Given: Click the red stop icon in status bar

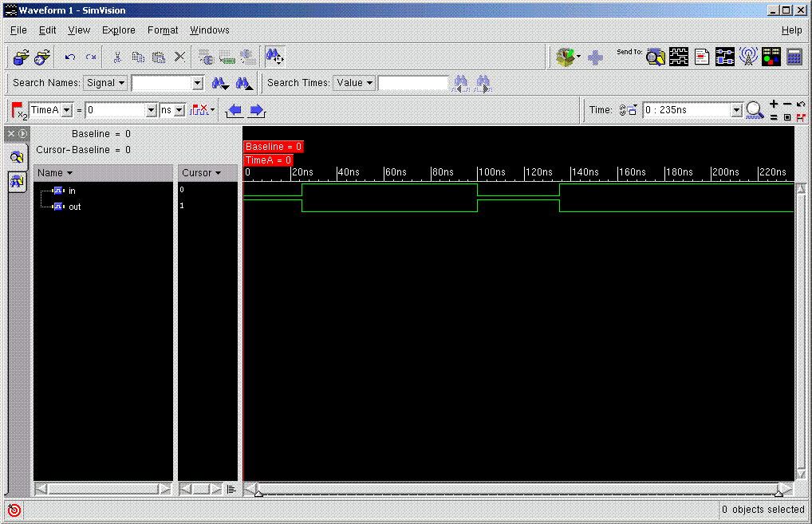Looking at the screenshot, I should [x=14, y=510].
